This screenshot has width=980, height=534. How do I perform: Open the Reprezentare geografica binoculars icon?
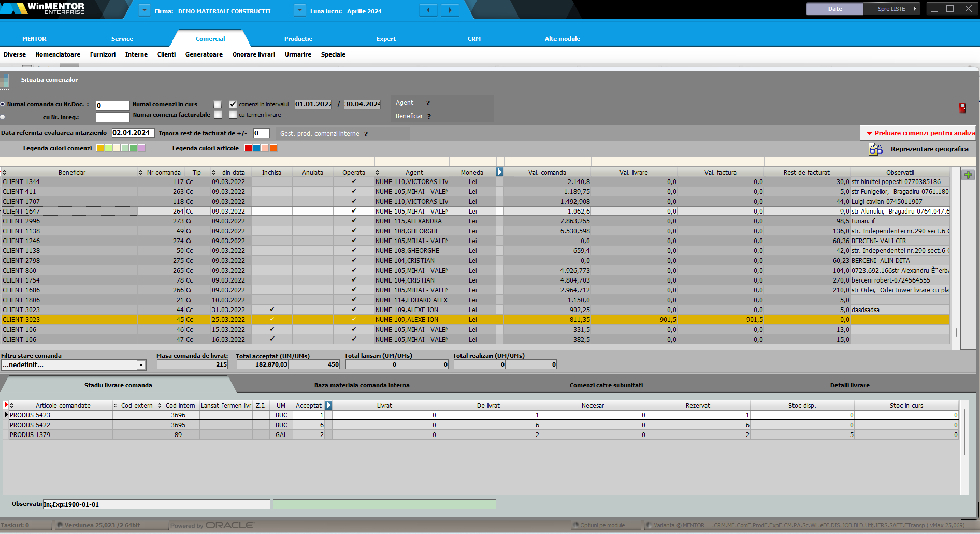click(x=875, y=149)
